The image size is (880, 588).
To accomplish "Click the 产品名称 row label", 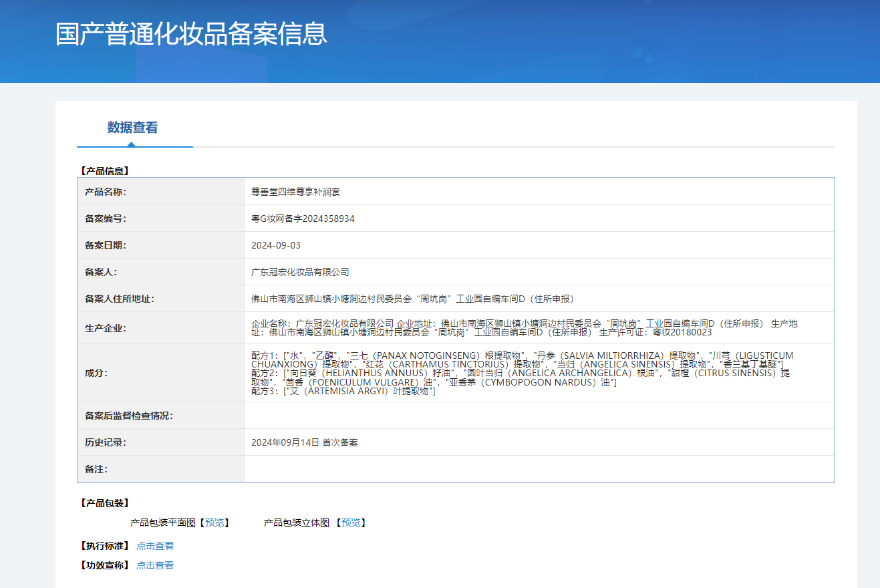I will [106, 192].
